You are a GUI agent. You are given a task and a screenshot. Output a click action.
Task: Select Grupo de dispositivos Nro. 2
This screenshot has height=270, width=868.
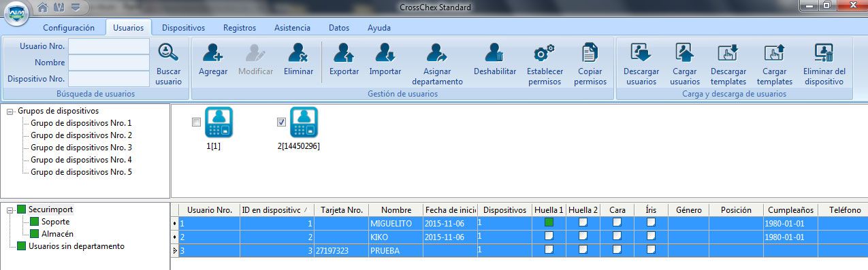point(81,135)
